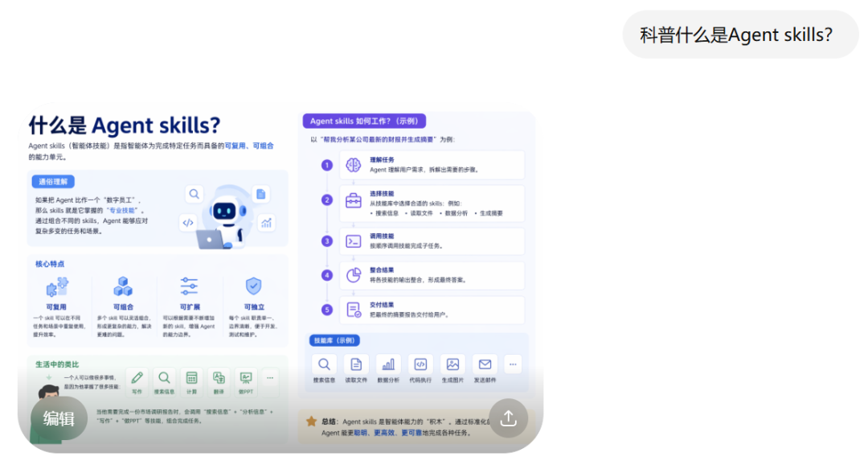Click the 生活中的类比 section heading
Image resolution: width=868 pixels, height=465 pixels.
[x=57, y=364]
